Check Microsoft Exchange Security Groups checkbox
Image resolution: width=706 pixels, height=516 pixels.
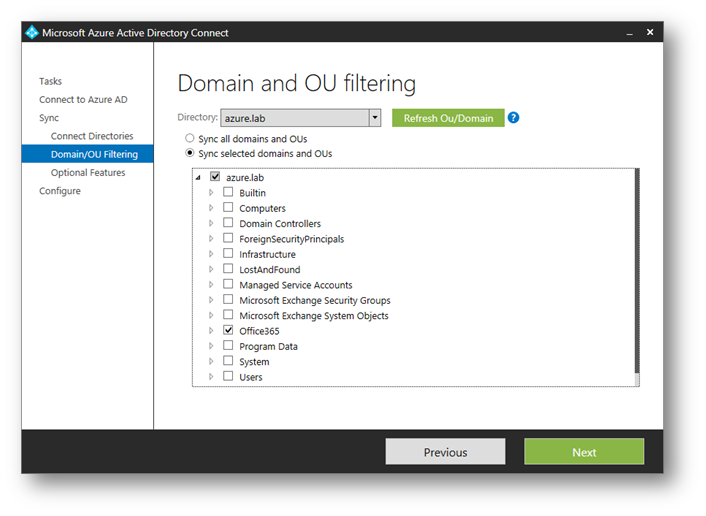point(228,299)
